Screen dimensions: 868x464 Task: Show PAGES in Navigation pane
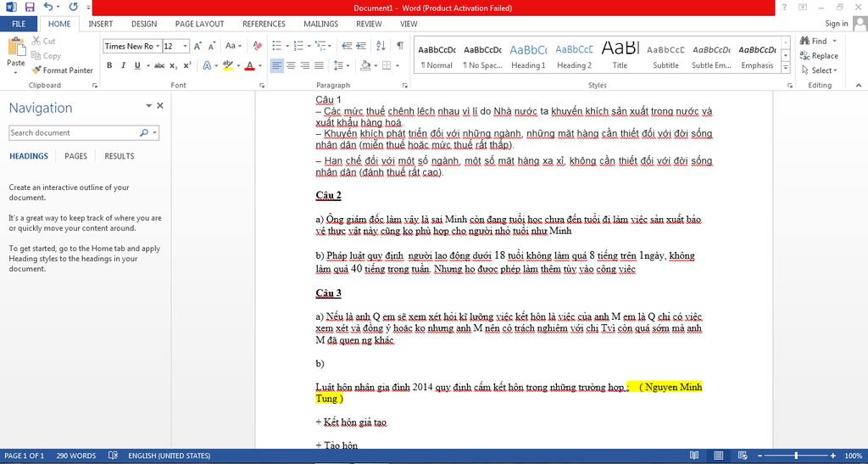click(75, 156)
